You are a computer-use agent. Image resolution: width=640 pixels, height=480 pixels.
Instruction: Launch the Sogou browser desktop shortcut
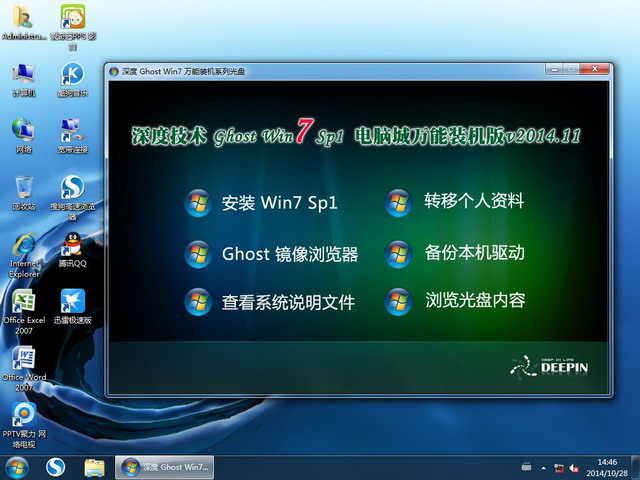pyautogui.click(x=73, y=198)
